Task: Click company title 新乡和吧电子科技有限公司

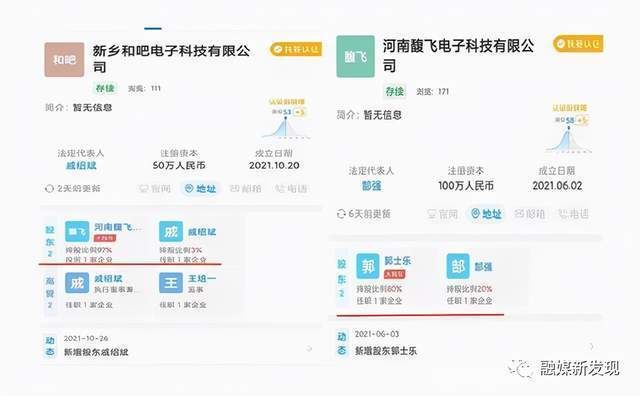Action: (171, 59)
